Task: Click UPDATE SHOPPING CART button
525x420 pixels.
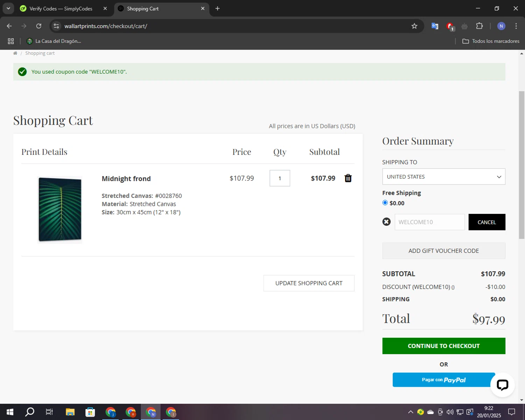Action: click(x=309, y=283)
